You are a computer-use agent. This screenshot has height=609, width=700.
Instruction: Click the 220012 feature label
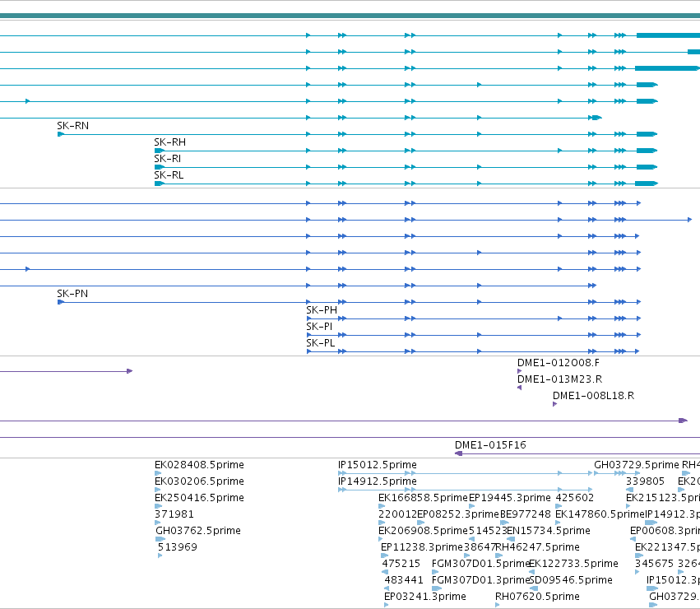click(x=397, y=514)
